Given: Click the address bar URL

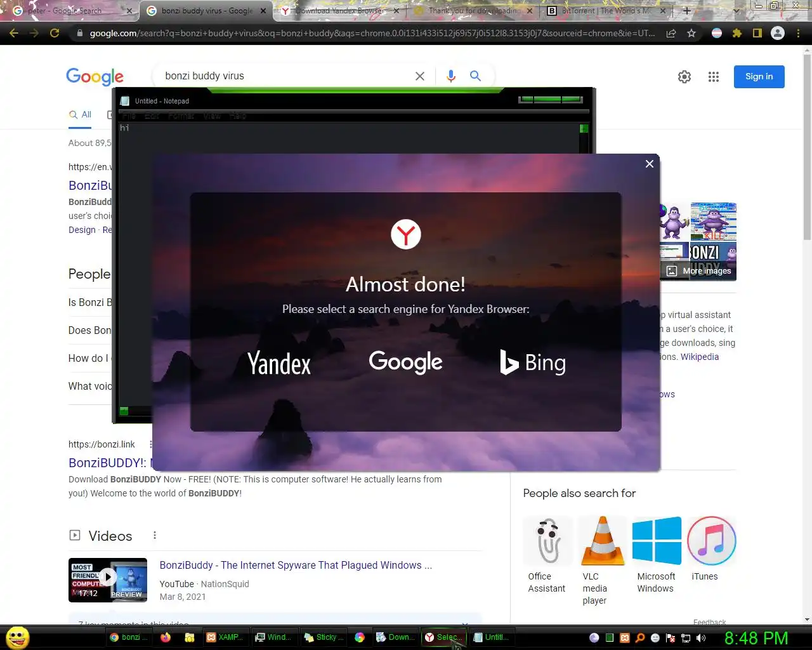Looking at the screenshot, I should 372,33.
